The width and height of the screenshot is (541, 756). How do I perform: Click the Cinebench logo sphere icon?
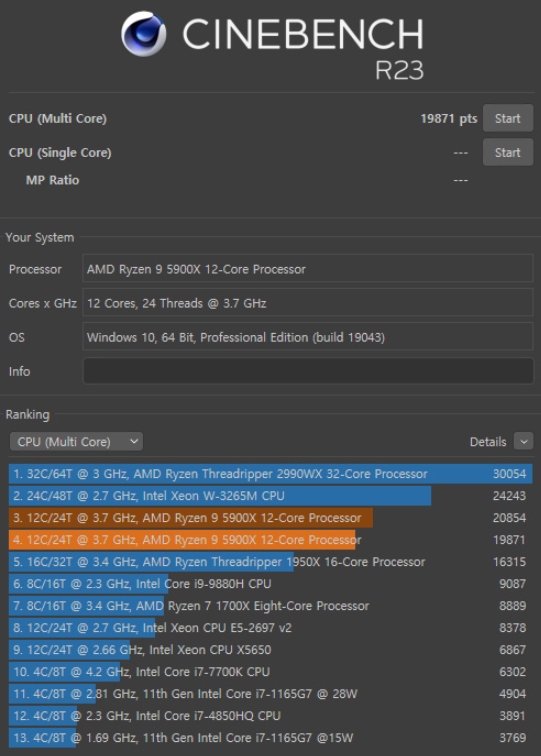pyautogui.click(x=144, y=34)
